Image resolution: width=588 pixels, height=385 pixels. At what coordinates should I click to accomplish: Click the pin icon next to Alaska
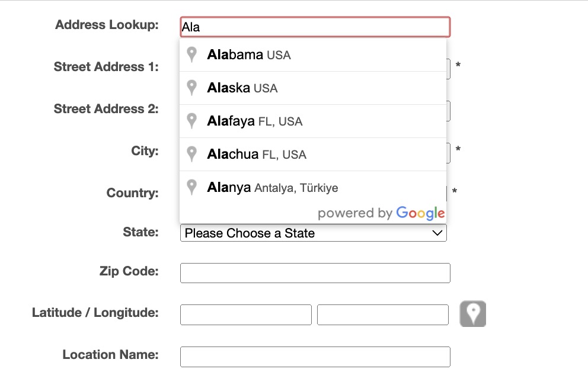point(191,88)
